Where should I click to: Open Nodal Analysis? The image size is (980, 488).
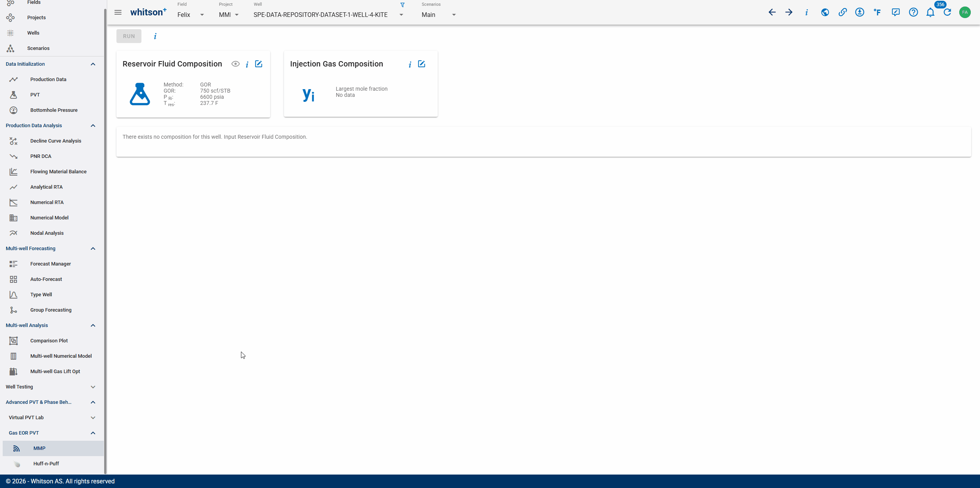52,233
